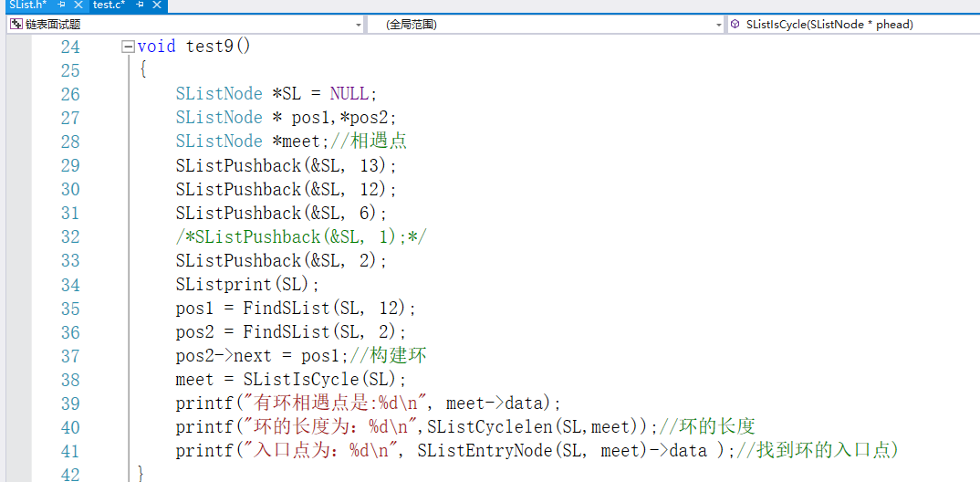
Task: Click line number 29 in the gutter
Action: pyautogui.click(x=70, y=165)
